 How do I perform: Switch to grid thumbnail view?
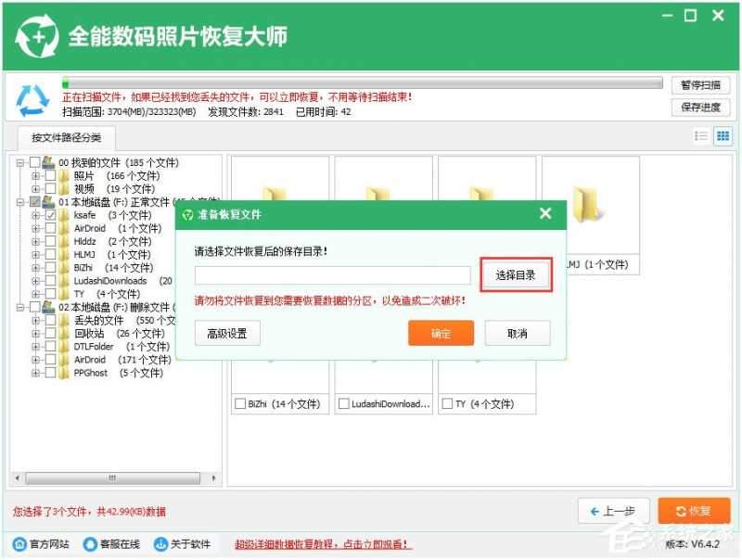pyautogui.click(x=724, y=136)
